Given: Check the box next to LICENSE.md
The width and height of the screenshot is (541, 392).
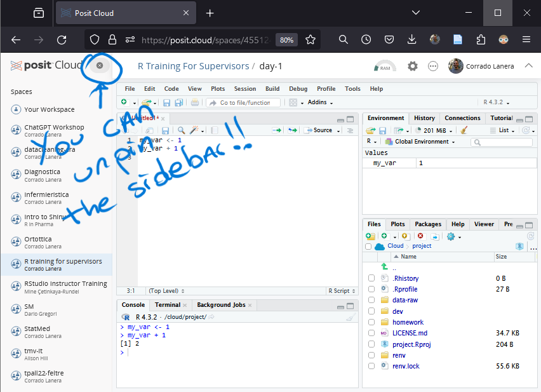Looking at the screenshot, I should (371, 333).
